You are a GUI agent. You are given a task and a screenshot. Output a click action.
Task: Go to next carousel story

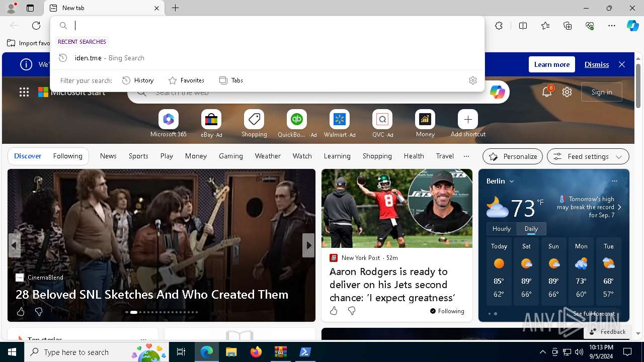[x=308, y=245]
